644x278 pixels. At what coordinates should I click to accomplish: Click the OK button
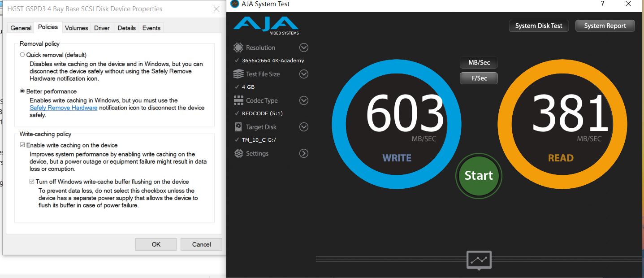tap(156, 244)
